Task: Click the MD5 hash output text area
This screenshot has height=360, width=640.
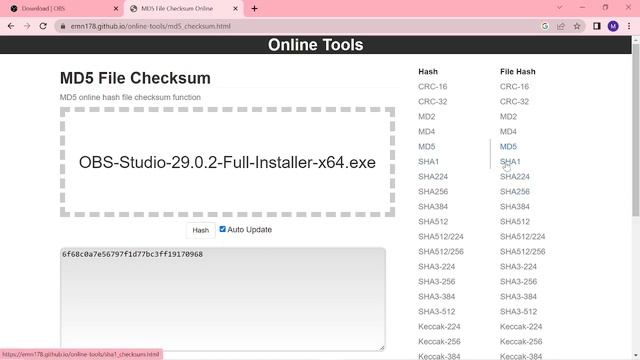Action: pyautogui.click(x=223, y=299)
